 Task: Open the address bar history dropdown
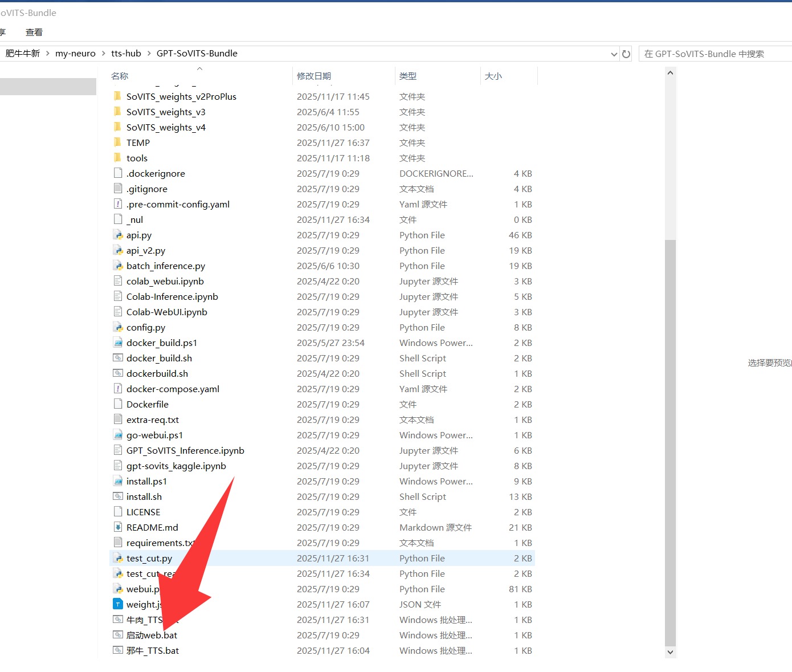click(614, 54)
